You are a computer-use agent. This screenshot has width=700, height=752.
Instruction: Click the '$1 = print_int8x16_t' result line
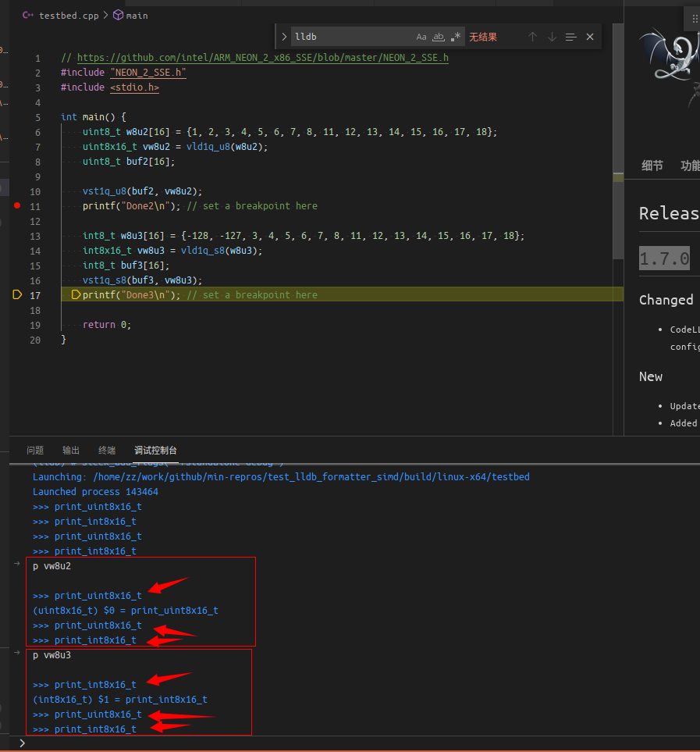pyautogui.click(x=119, y=700)
